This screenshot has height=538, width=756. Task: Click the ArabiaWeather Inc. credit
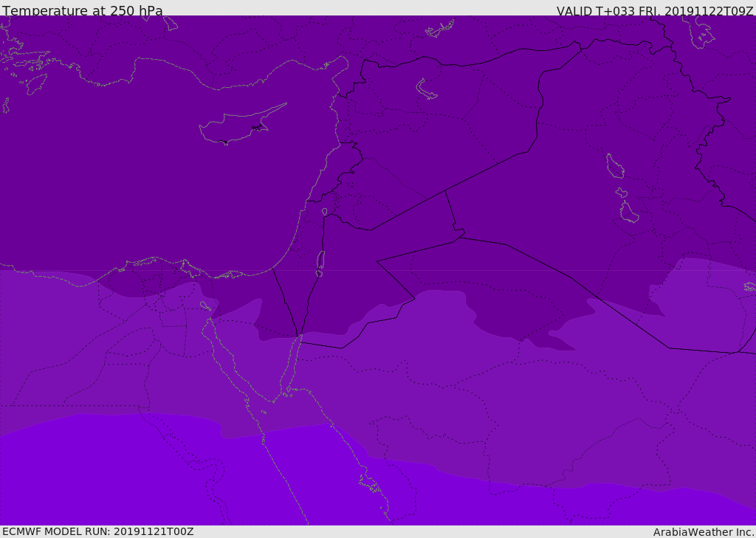704,532
